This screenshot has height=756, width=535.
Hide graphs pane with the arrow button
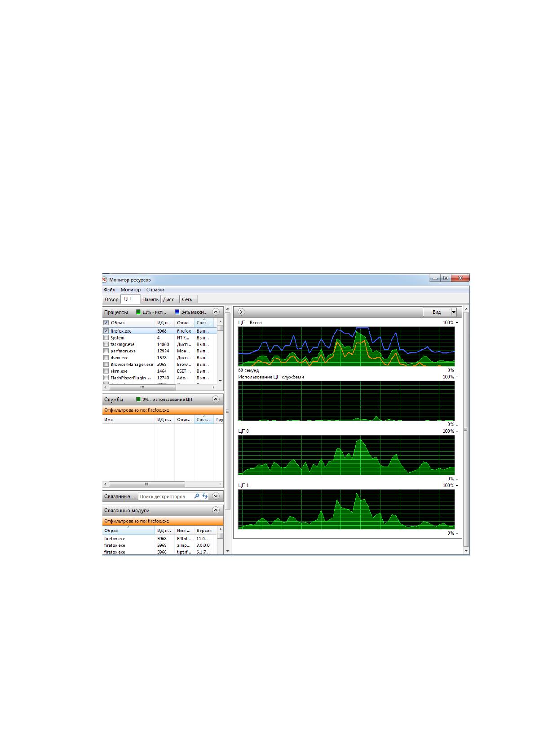coord(241,312)
